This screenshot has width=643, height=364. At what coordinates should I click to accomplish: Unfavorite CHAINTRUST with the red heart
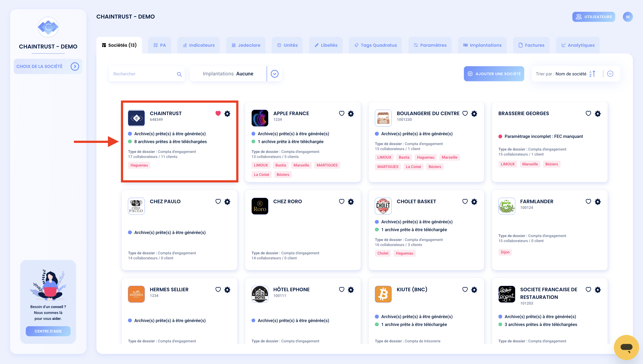tap(218, 113)
